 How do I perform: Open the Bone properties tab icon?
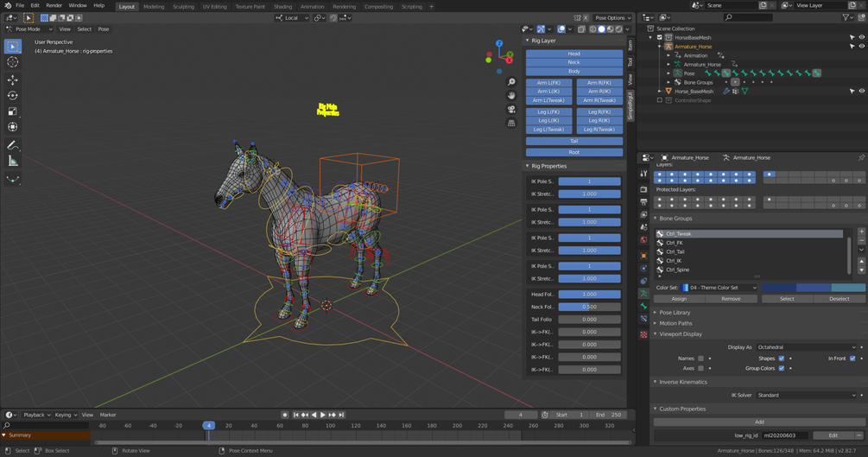[x=643, y=307]
